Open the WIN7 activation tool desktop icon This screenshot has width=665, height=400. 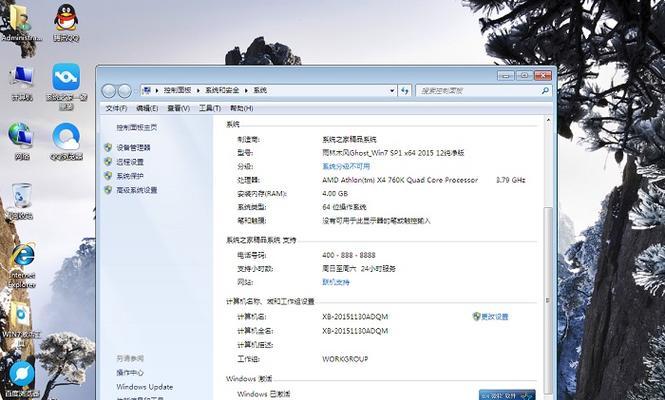[21, 323]
